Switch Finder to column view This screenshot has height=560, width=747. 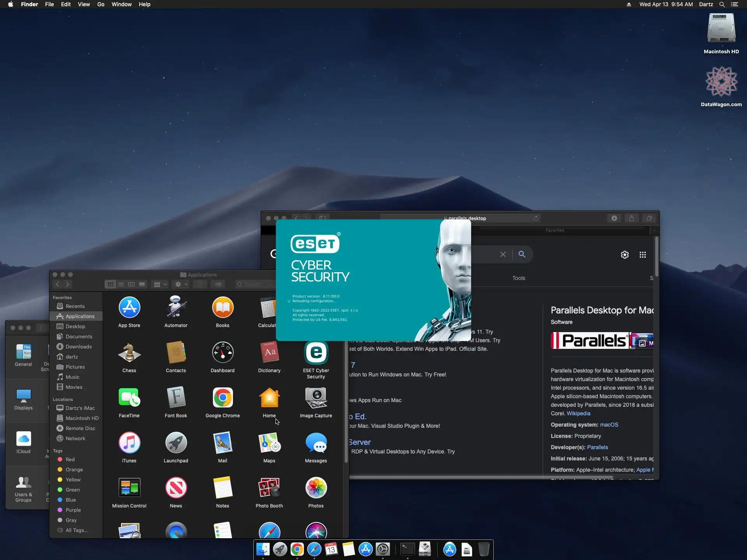pos(132,284)
